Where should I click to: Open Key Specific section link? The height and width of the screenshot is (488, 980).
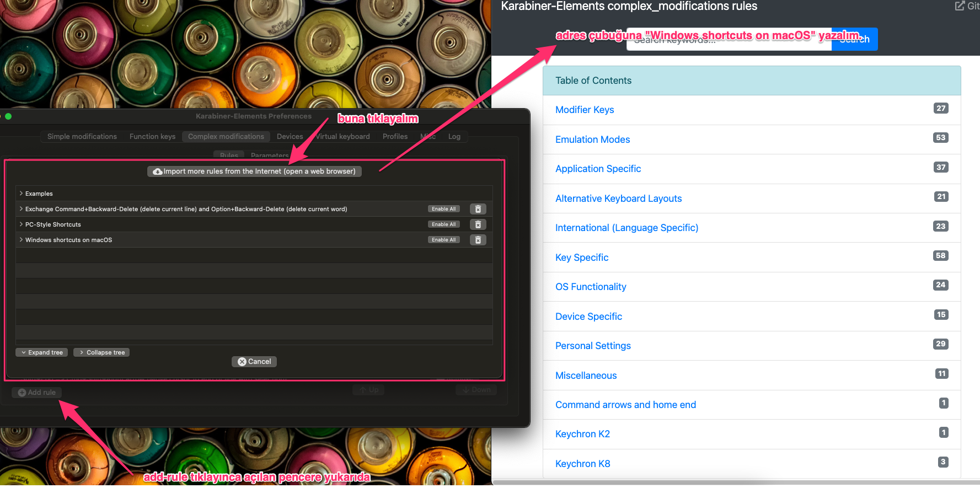[x=582, y=258]
